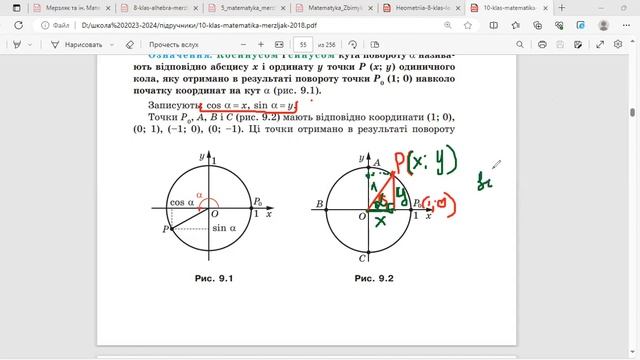Close the Мерзляк та ін. tab
The image size is (640, 360).
pos(108,8)
